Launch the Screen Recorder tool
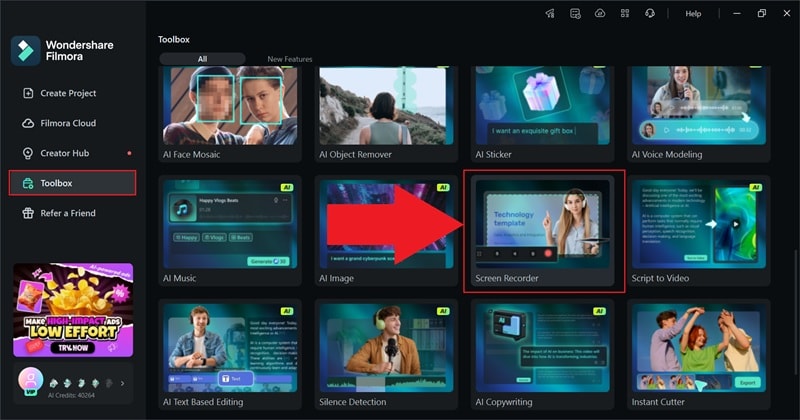800x420 pixels. click(542, 231)
